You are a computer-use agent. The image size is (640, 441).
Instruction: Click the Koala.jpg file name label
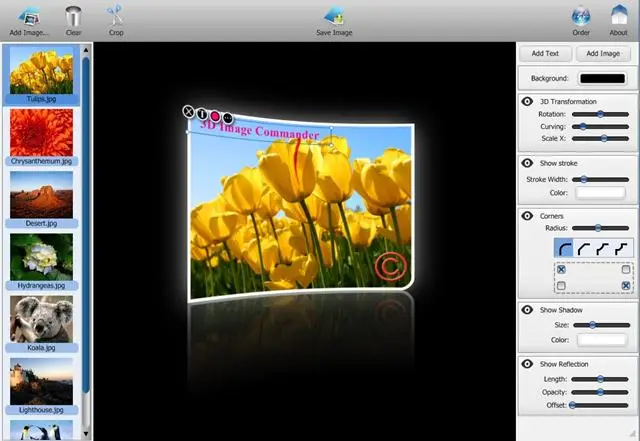(x=41, y=348)
